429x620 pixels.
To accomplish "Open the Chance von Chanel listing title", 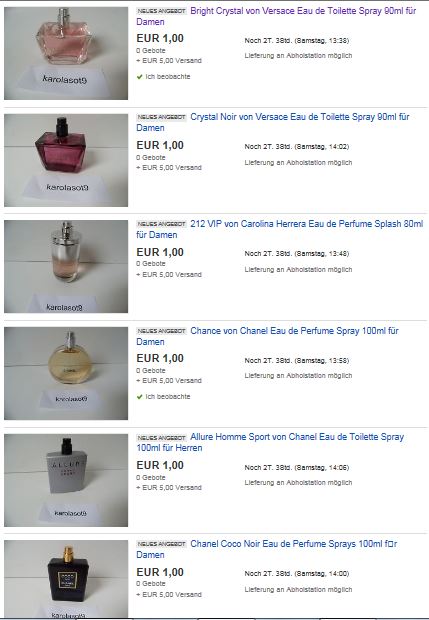I will [x=267, y=336].
